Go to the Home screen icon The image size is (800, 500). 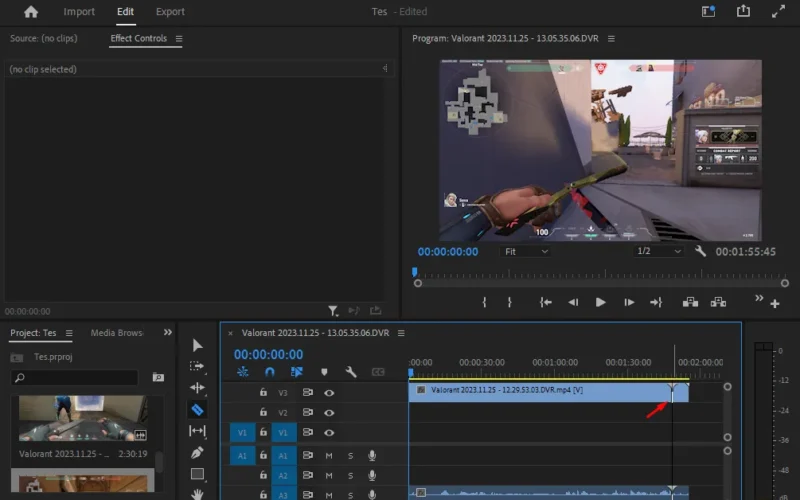(x=31, y=12)
